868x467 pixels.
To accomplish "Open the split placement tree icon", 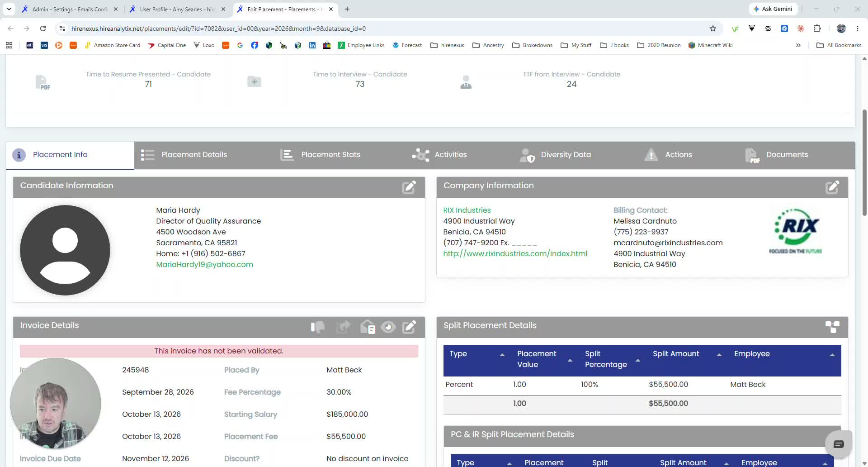I will click(x=832, y=327).
